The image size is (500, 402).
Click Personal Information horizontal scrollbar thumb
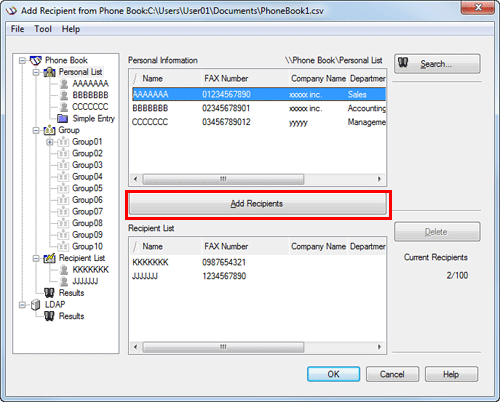pos(223,179)
